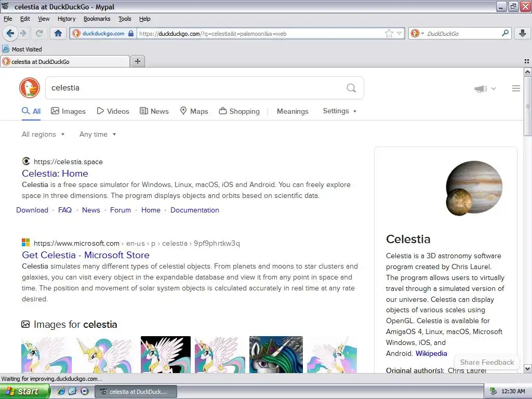The height and width of the screenshot is (399, 532).
Task: Click the second quick launch icon
Action: (73, 391)
